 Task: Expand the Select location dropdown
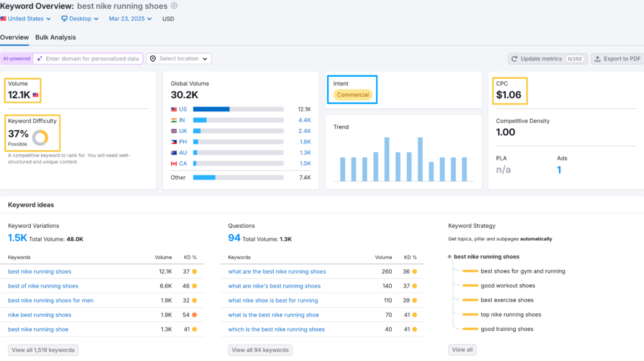[x=179, y=58]
